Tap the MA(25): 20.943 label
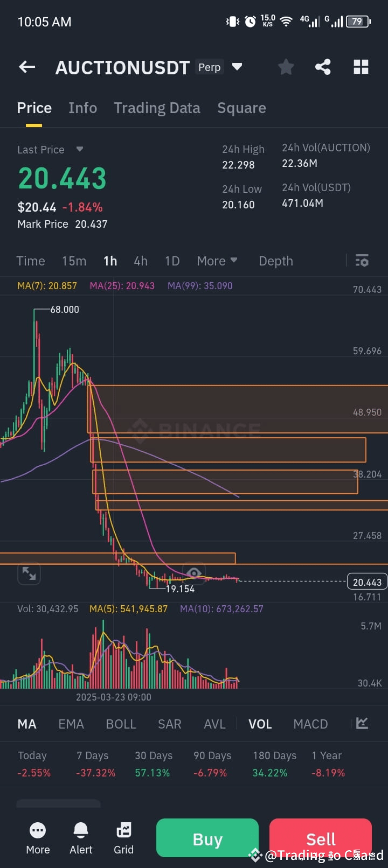388x868 pixels. coord(122,286)
